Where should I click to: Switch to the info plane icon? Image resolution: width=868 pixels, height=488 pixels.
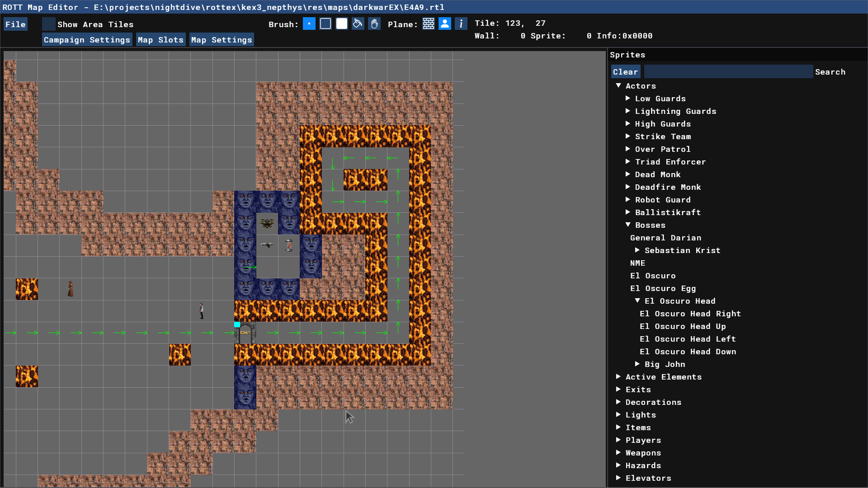click(x=461, y=24)
